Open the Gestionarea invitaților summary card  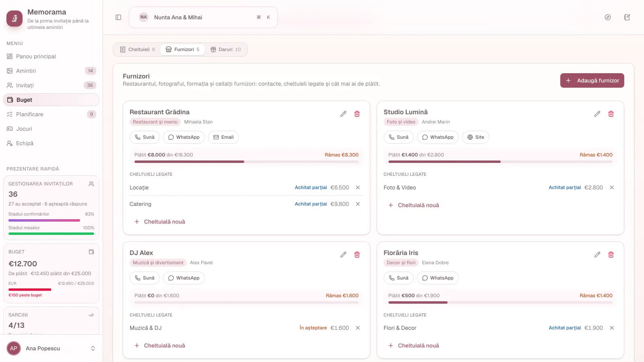pyautogui.click(x=51, y=208)
